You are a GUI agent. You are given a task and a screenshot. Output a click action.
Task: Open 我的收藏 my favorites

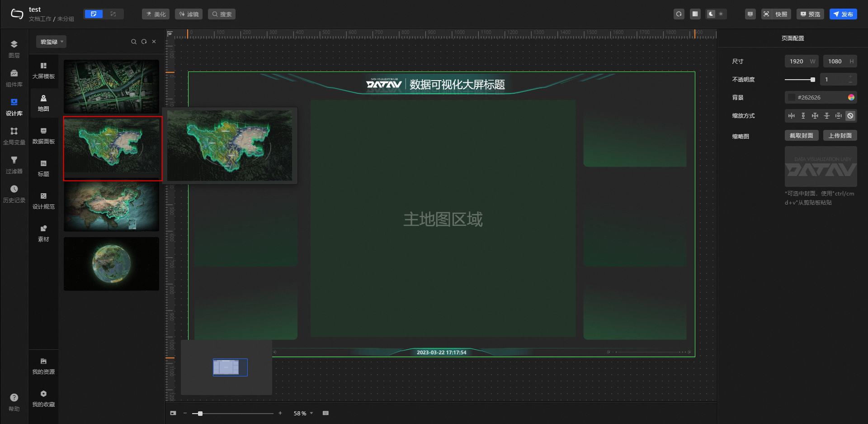click(x=43, y=399)
